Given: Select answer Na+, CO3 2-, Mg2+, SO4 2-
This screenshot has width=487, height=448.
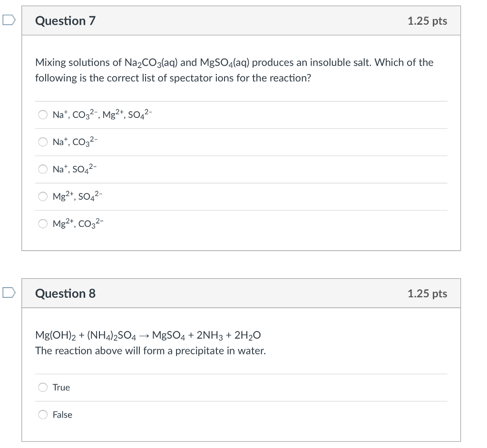Looking at the screenshot, I should (x=42, y=114).
